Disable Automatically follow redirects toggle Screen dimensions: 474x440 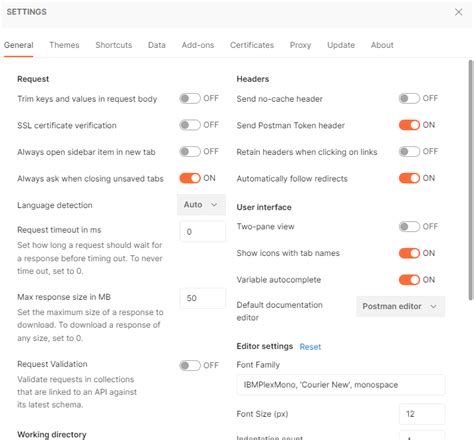click(x=409, y=178)
